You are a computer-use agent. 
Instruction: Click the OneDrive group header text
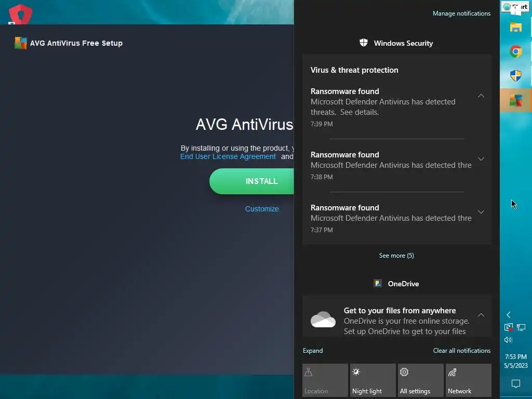pyautogui.click(x=403, y=284)
